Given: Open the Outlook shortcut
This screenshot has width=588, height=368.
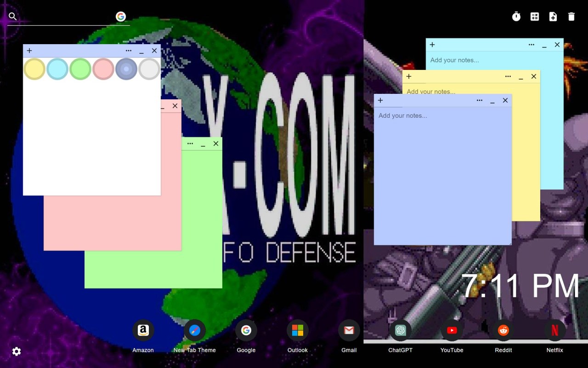Looking at the screenshot, I should tap(297, 336).
